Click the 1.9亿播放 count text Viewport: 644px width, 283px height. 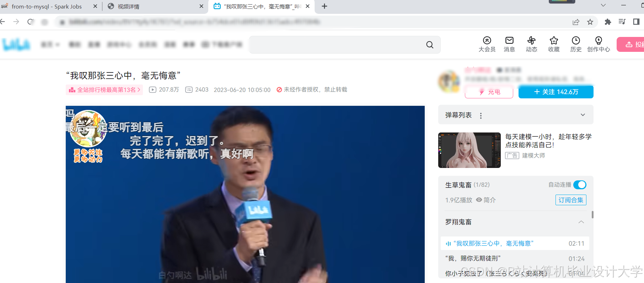pos(458,200)
